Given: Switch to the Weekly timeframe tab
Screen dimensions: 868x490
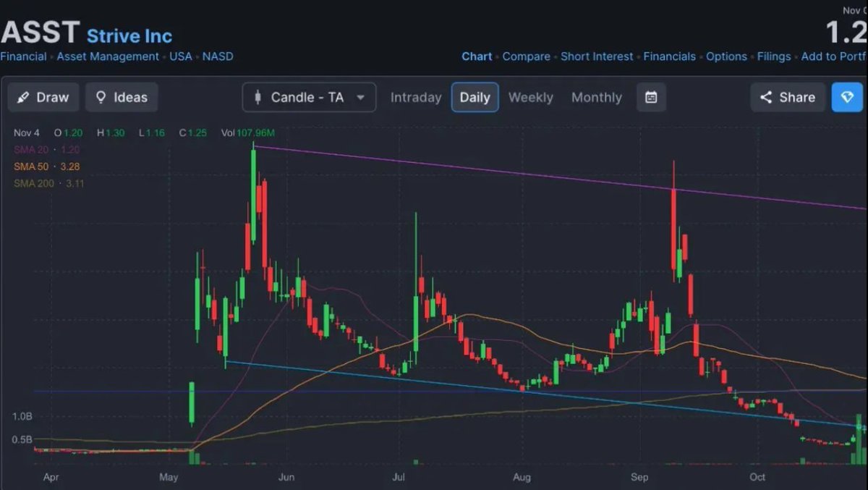Looking at the screenshot, I should 531,97.
